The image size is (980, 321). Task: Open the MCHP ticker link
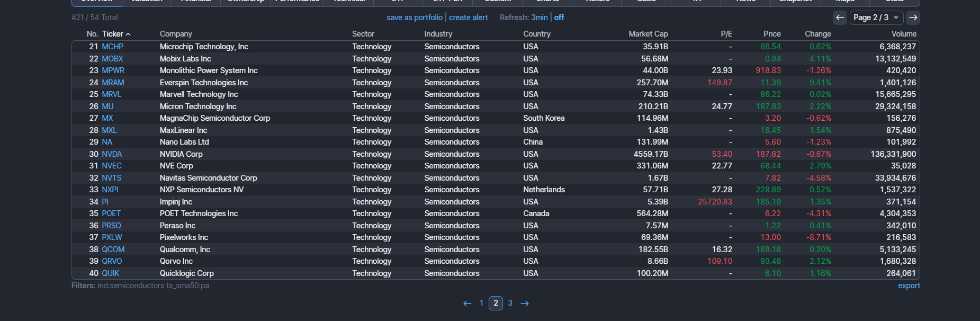coord(112,47)
